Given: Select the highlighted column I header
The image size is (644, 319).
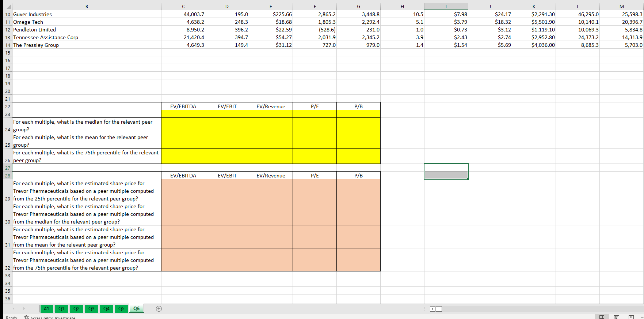Looking at the screenshot, I should click(446, 6).
